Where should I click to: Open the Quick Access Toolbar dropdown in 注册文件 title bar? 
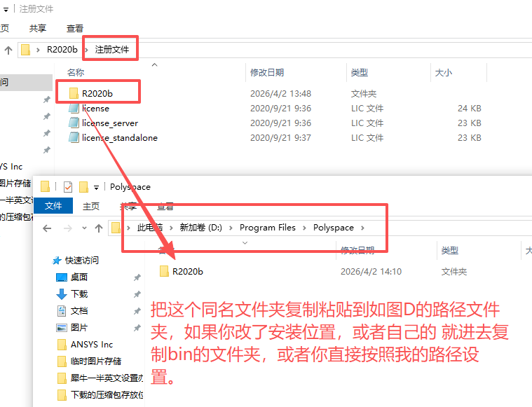6,10
